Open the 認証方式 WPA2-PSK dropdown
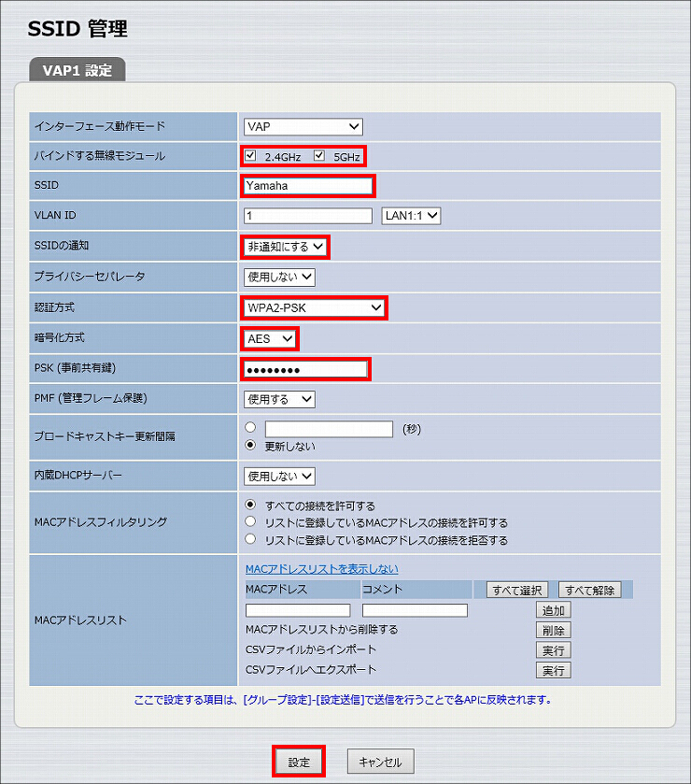The width and height of the screenshot is (691, 784). tap(314, 308)
